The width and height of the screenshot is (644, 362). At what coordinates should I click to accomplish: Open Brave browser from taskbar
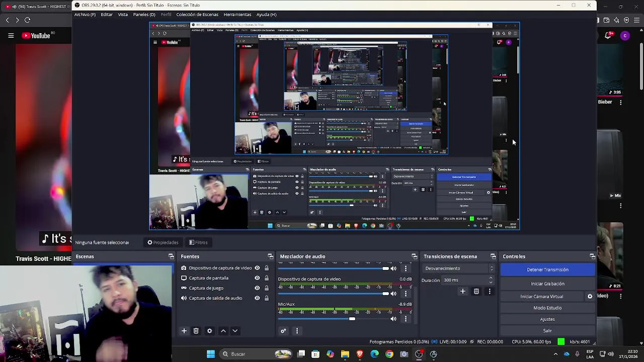pyautogui.click(x=360, y=354)
